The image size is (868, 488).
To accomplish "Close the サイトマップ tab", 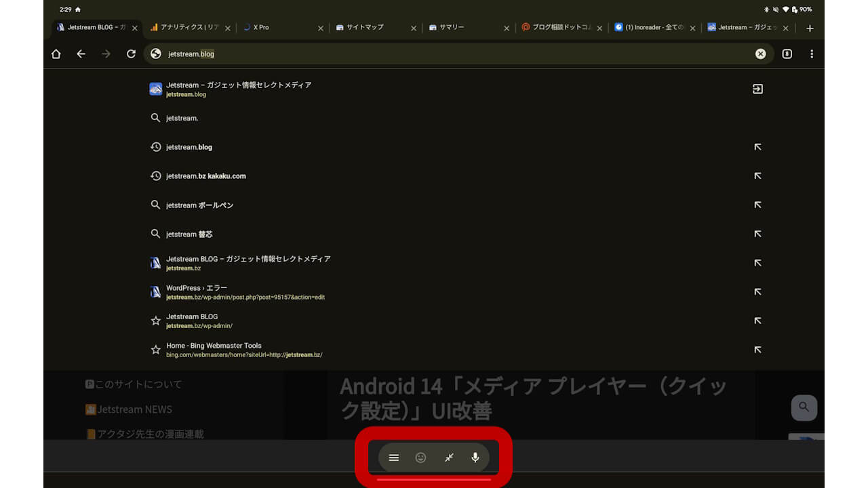I will (x=414, y=28).
